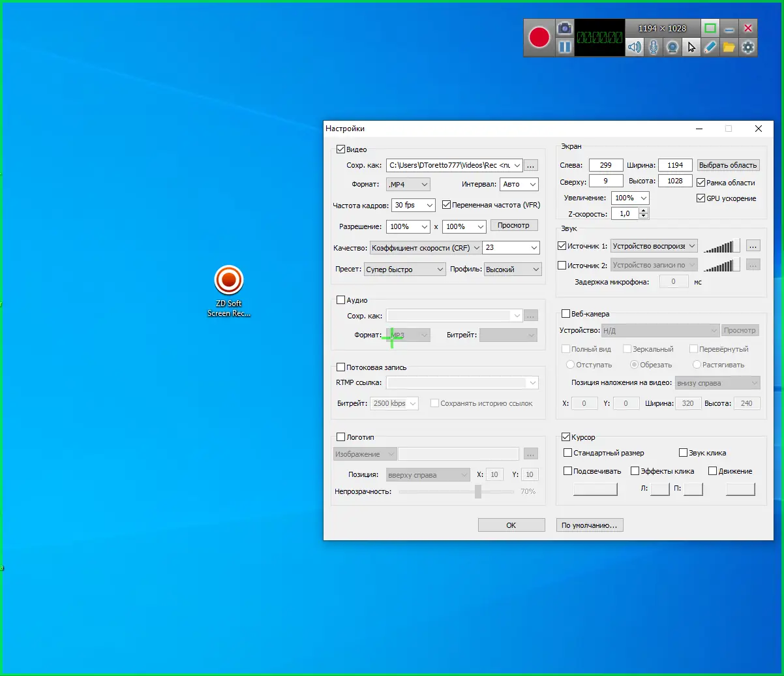Toggle mouse cursor capture icon
The width and height of the screenshot is (784, 676).
coord(691,47)
